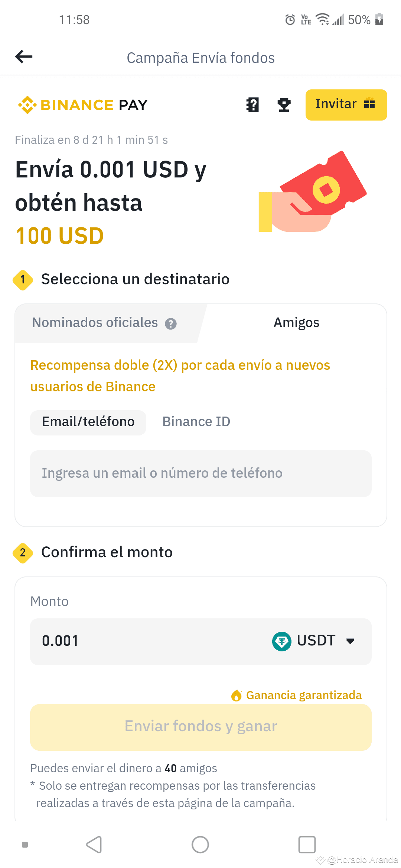Tap the red envelope hand illustration
The width and height of the screenshot is (401, 868).
(x=313, y=191)
